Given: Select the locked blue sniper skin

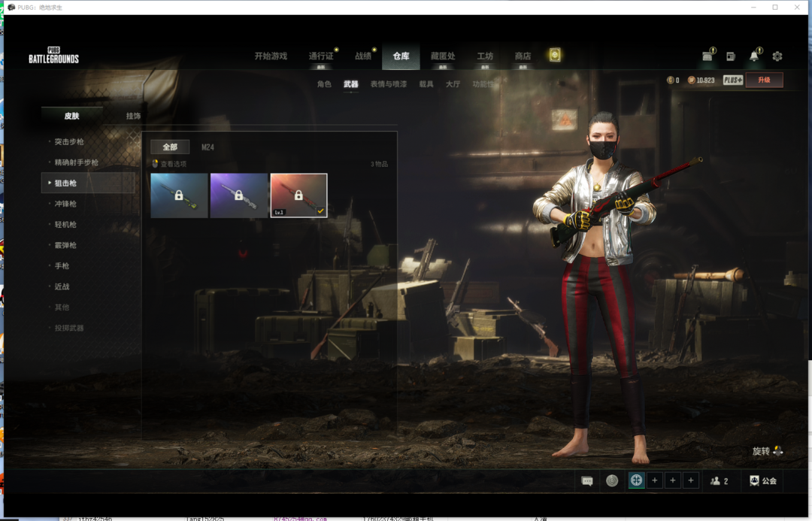Looking at the screenshot, I should click(179, 195).
